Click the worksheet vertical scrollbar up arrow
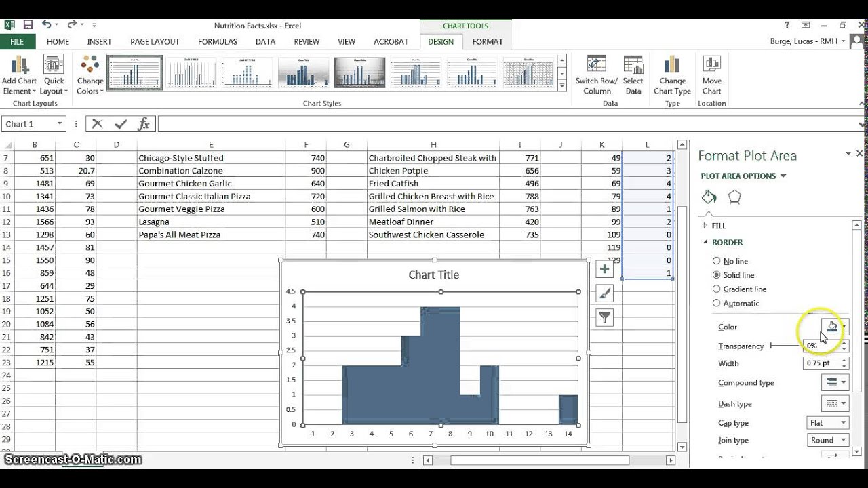The width and height of the screenshot is (868, 488). click(683, 146)
